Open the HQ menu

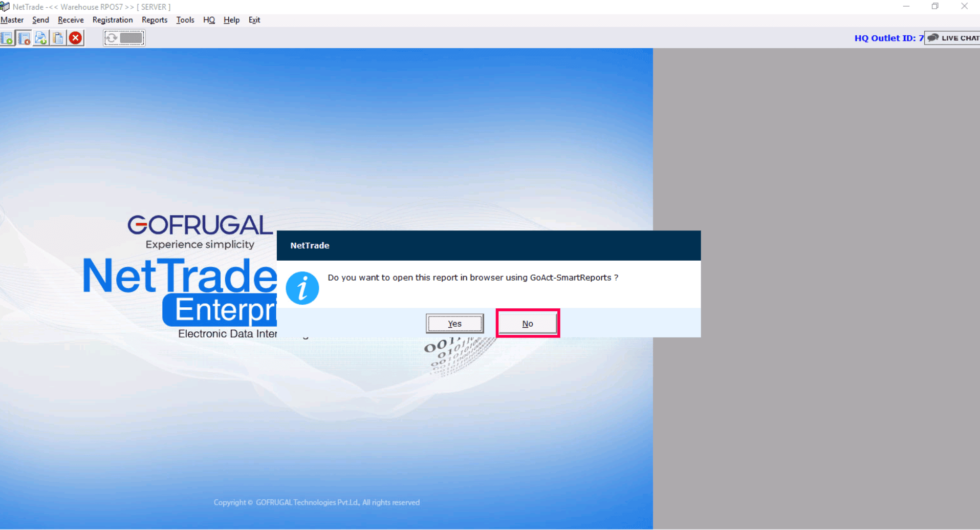pos(209,20)
